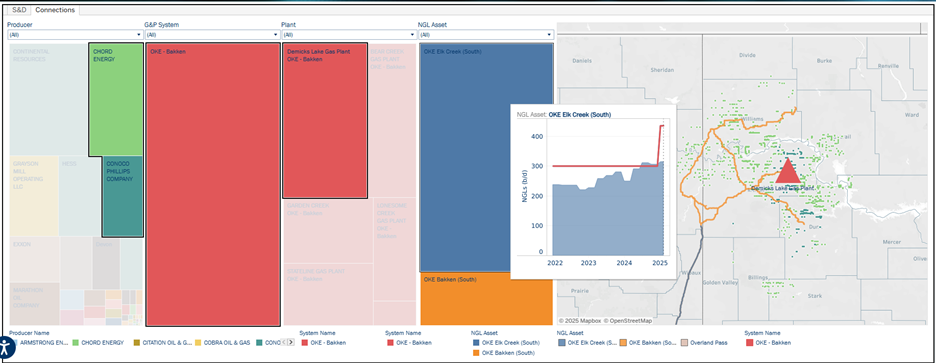Advance producer legend with right arrow
936x363 pixels.
pyautogui.click(x=291, y=342)
